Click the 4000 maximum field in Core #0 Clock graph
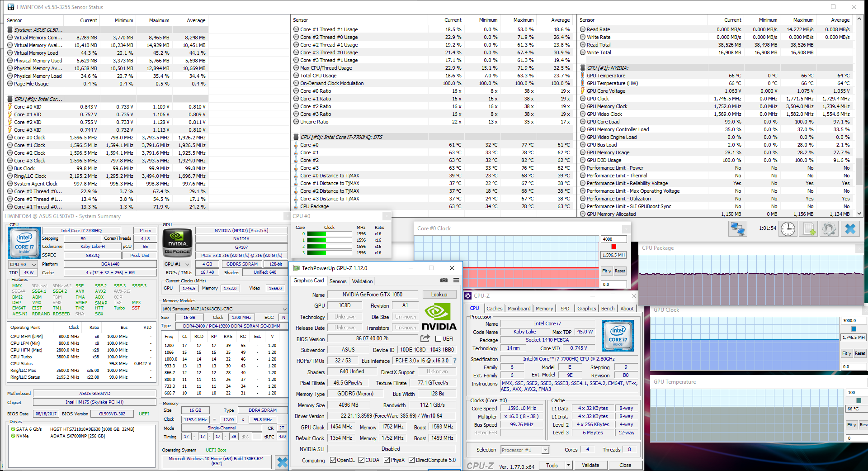This screenshot has height=471, width=868. click(613, 239)
